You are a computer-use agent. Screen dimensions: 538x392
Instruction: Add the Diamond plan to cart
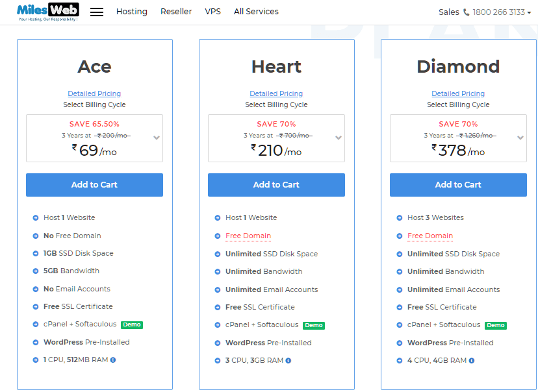(x=458, y=185)
